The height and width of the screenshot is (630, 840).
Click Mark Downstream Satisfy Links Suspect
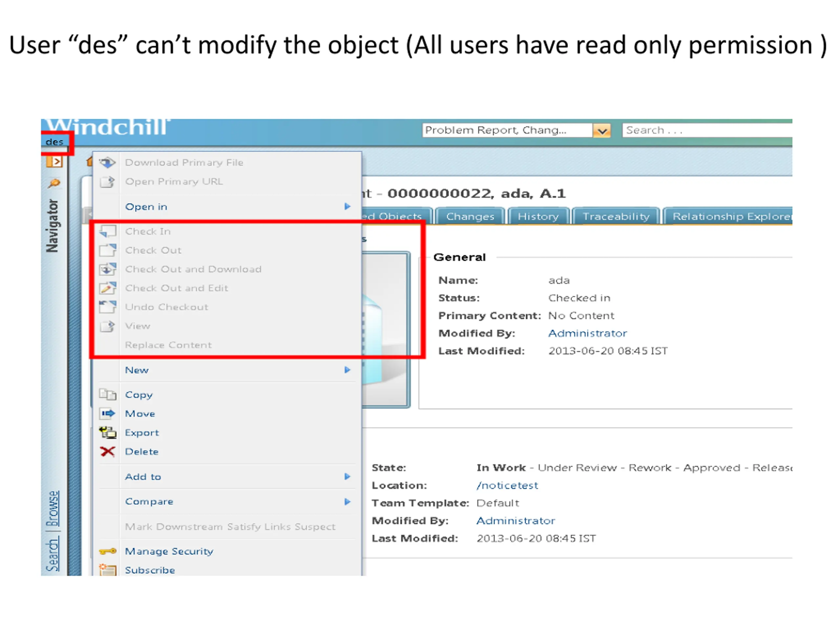tap(230, 527)
